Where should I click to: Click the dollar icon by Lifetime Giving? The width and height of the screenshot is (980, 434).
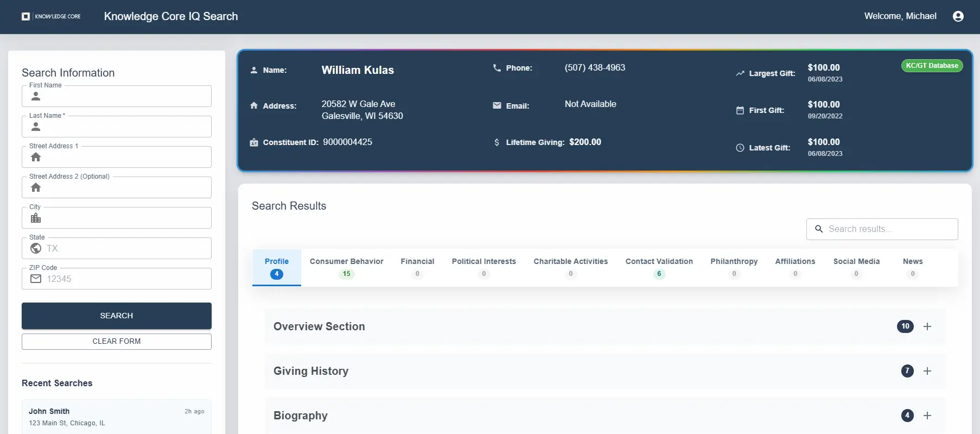(x=497, y=142)
